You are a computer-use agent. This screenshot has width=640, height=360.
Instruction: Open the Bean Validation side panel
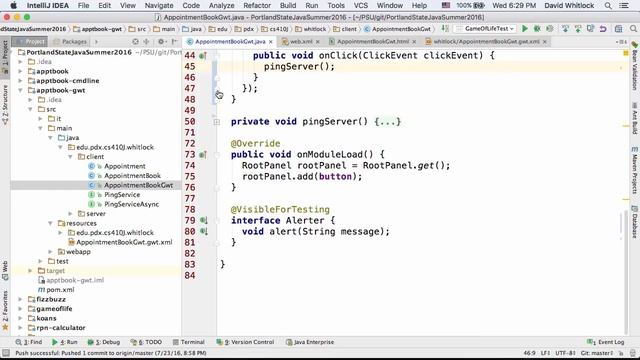[x=635, y=65]
